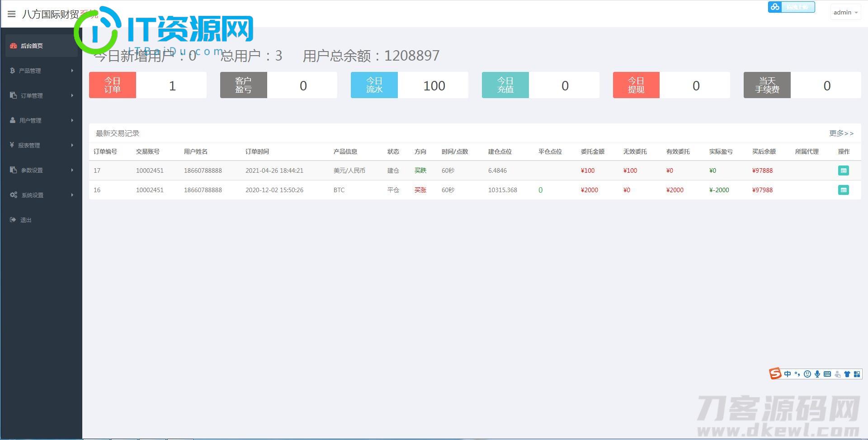
Task: Click the Sogou emoji smiley icon
Action: click(807, 374)
